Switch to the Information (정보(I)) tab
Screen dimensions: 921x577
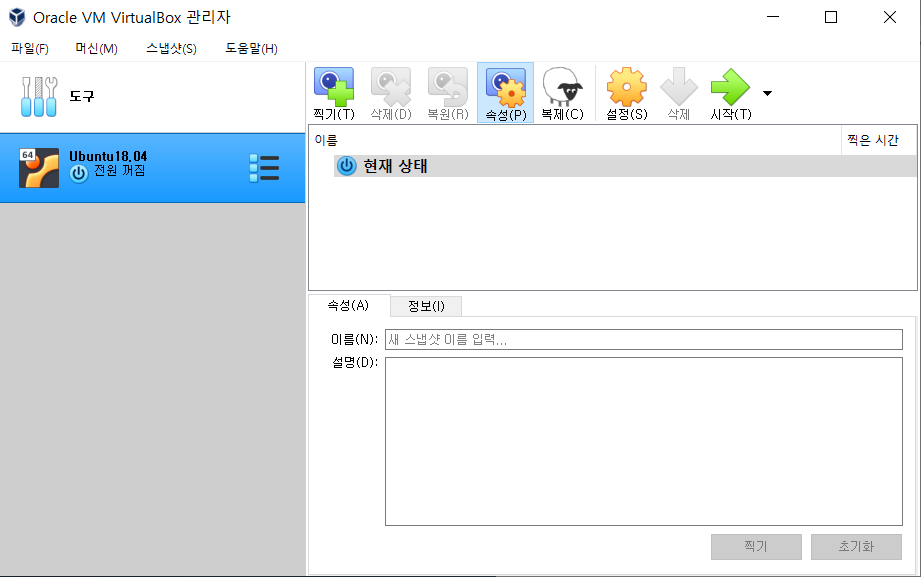pos(426,306)
